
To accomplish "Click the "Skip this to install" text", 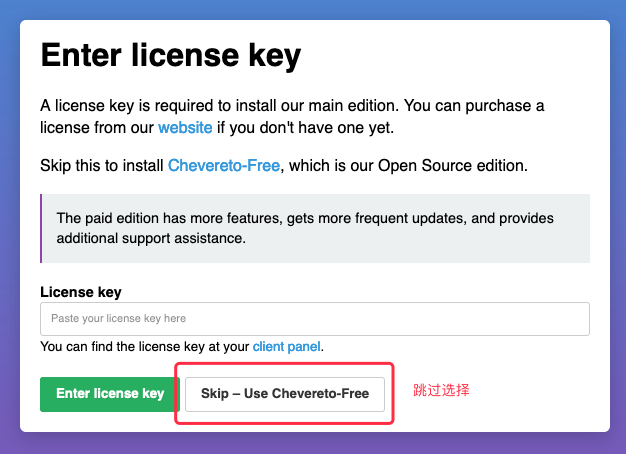I will click(x=102, y=165).
